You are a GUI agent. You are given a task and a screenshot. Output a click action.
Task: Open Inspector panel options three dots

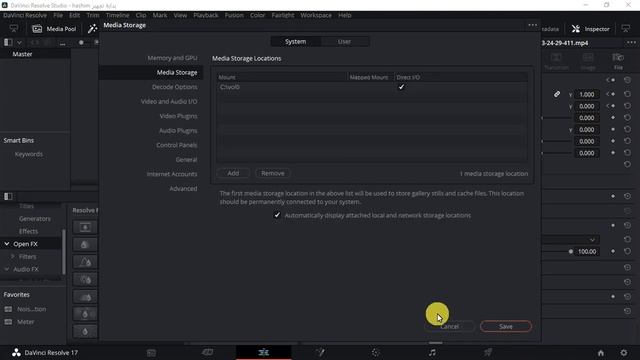631,42
